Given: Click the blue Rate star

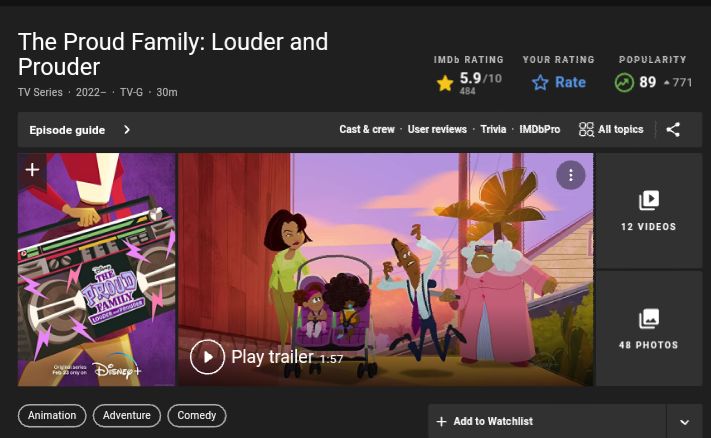Looking at the screenshot, I should tap(540, 83).
